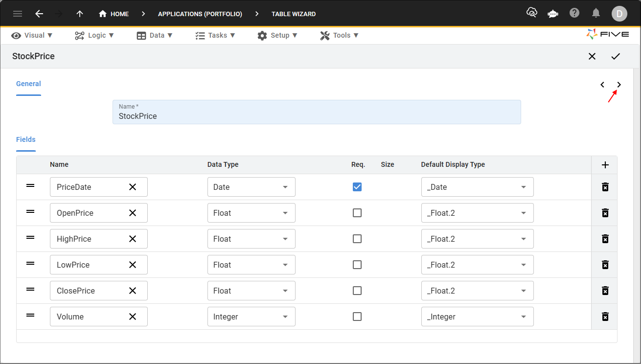Delete the Volume field row

pyautogui.click(x=605, y=317)
